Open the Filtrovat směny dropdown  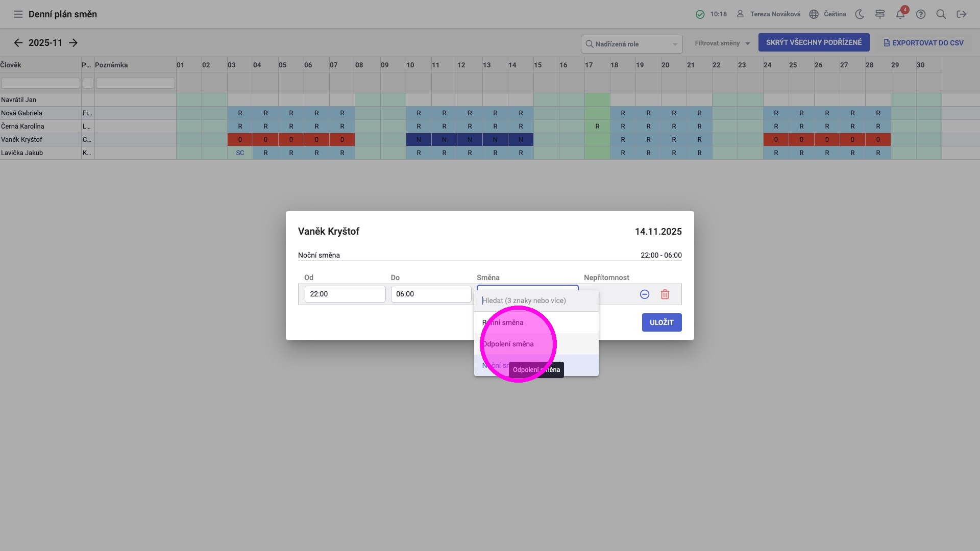(722, 43)
